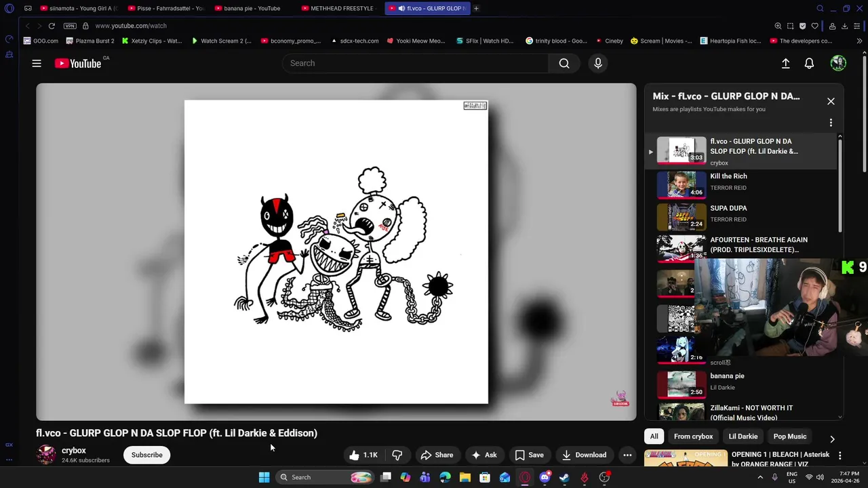This screenshot has height=488, width=868.
Task: Open more actions ellipsis beside Download
Action: click(627, 455)
